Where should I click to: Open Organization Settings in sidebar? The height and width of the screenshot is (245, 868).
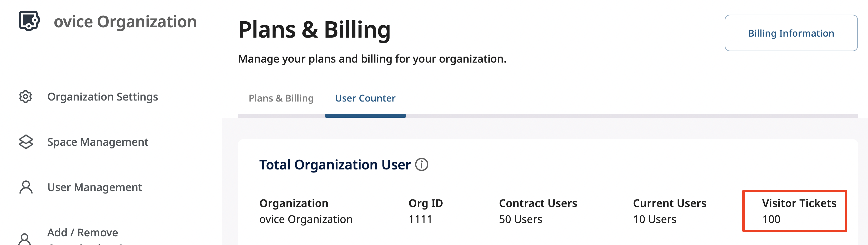[102, 97]
